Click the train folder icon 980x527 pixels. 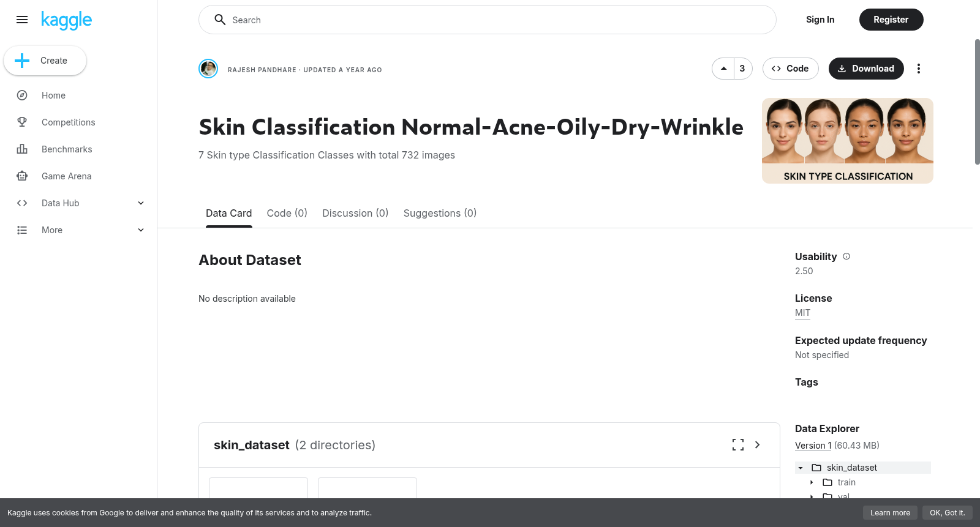pyautogui.click(x=827, y=482)
